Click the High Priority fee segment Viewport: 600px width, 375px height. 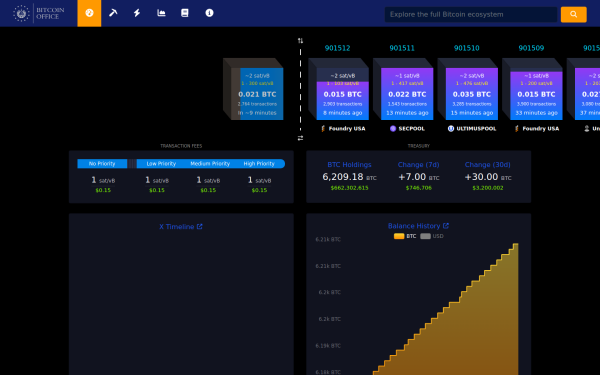coord(259,164)
